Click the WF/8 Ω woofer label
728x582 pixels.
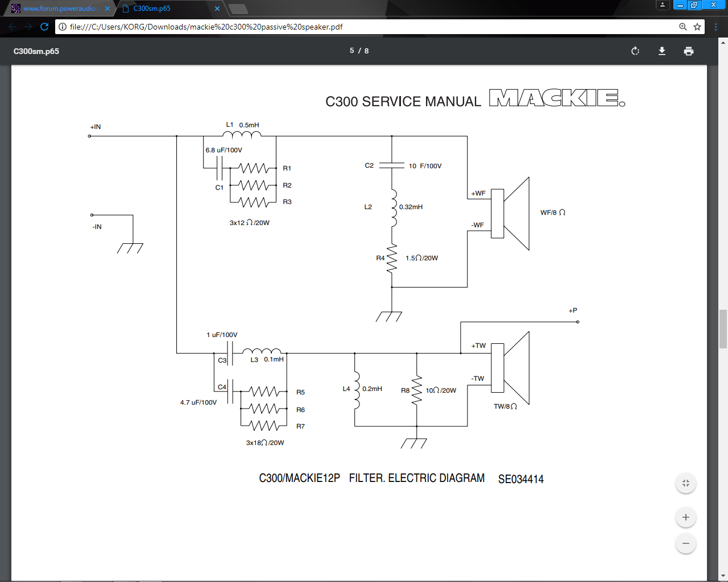(553, 213)
